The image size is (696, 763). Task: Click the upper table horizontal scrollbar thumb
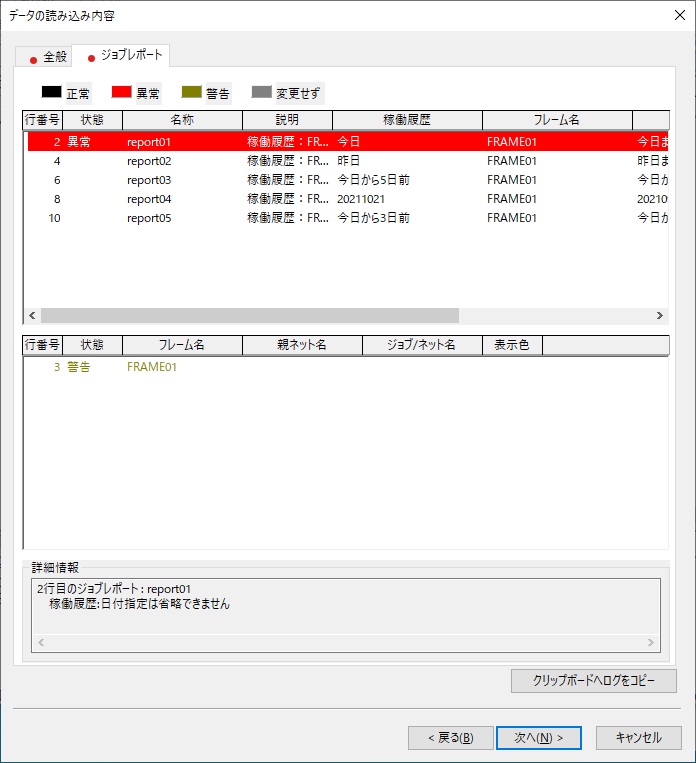[250, 315]
